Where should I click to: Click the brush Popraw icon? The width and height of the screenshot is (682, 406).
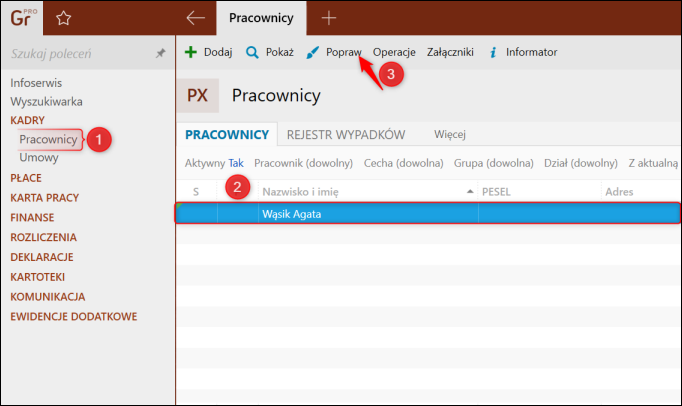(312, 52)
